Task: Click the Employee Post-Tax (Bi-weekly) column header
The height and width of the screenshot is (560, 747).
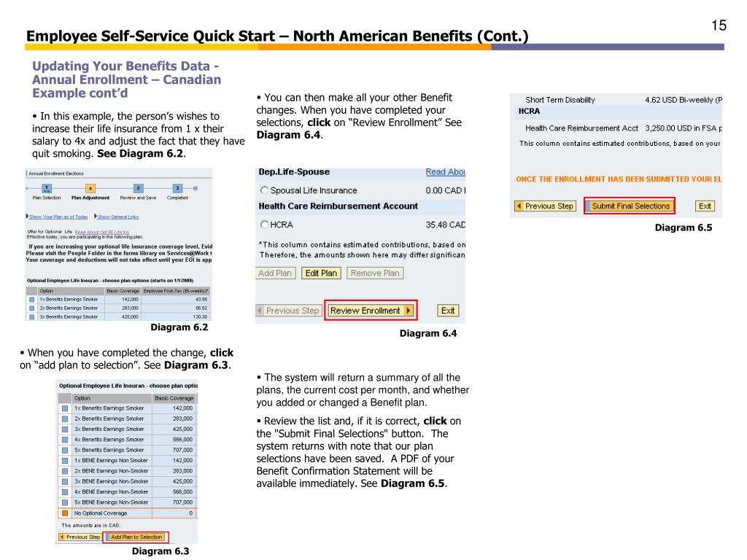Action: (x=175, y=291)
